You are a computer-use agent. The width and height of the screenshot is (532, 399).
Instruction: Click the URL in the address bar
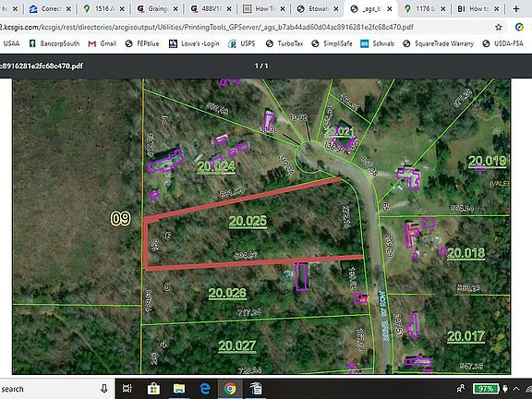pyautogui.click(x=206, y=27)
